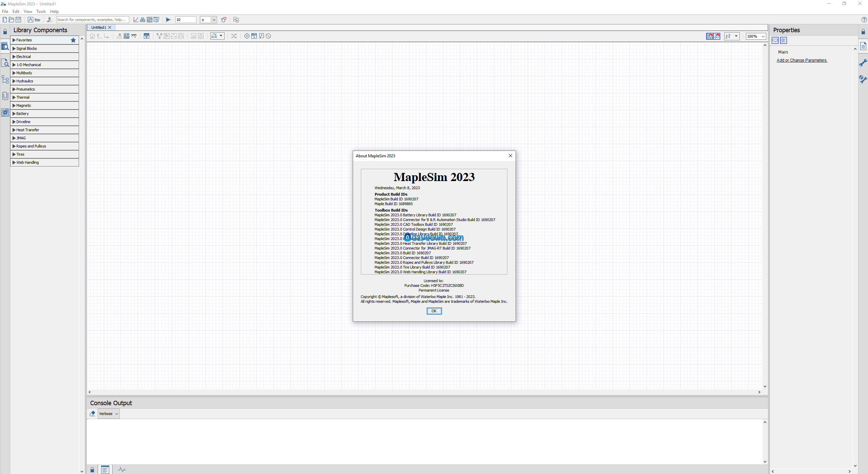Viewport: 868px width, 474px height.
Task: Click the canvas horizontal scrollbar right arrow
Action: (759, 392)
